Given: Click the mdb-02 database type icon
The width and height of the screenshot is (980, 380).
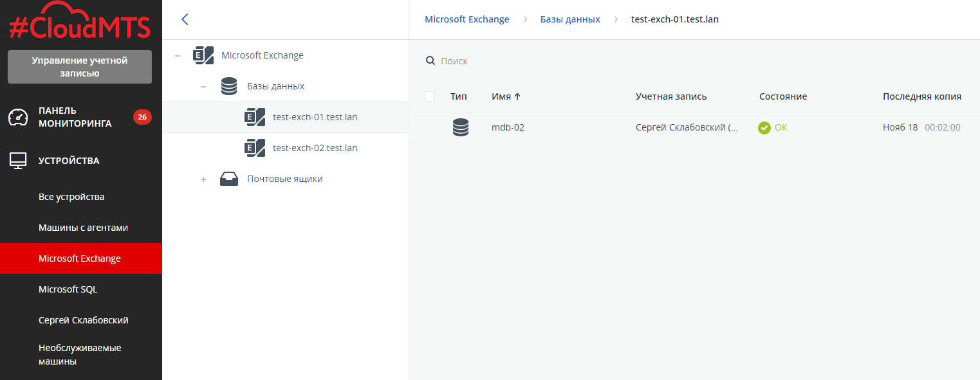Looking at the screenshot, I should point(461,127).
